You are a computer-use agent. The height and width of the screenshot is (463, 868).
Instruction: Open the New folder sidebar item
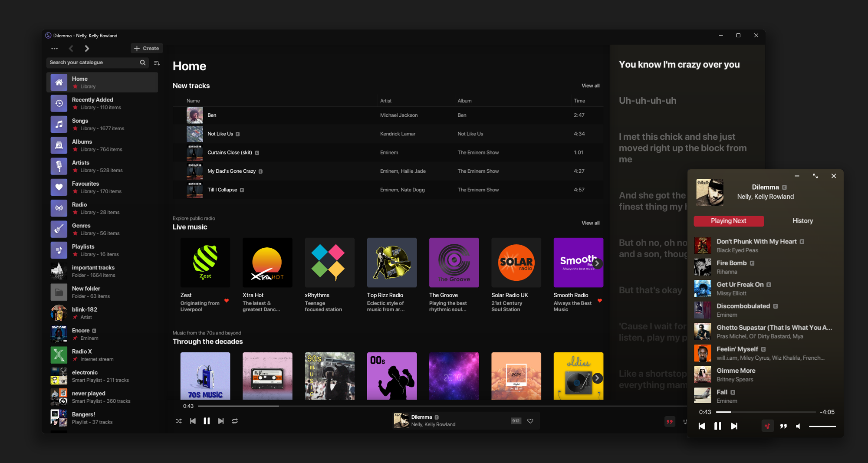[102, 292]
